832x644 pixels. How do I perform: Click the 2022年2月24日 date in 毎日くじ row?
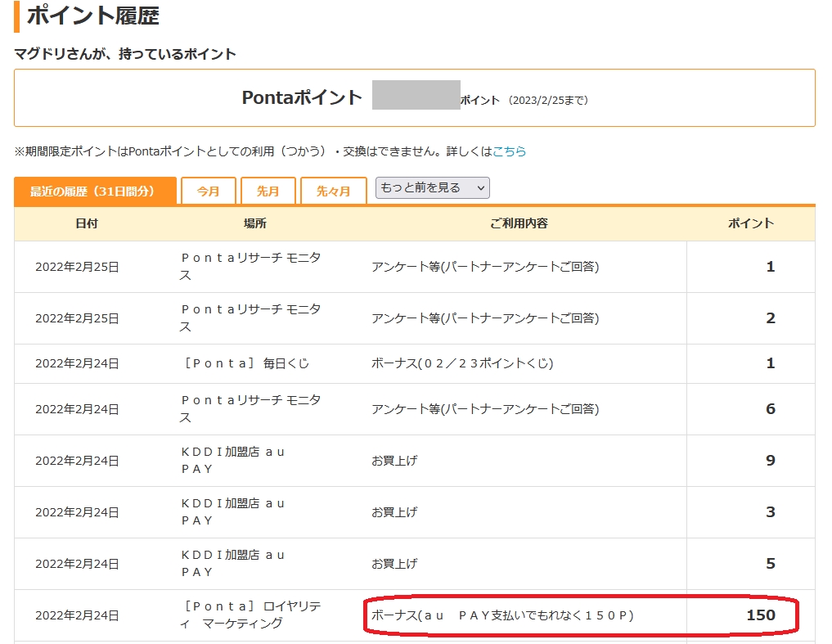click(x=77, y=363)
